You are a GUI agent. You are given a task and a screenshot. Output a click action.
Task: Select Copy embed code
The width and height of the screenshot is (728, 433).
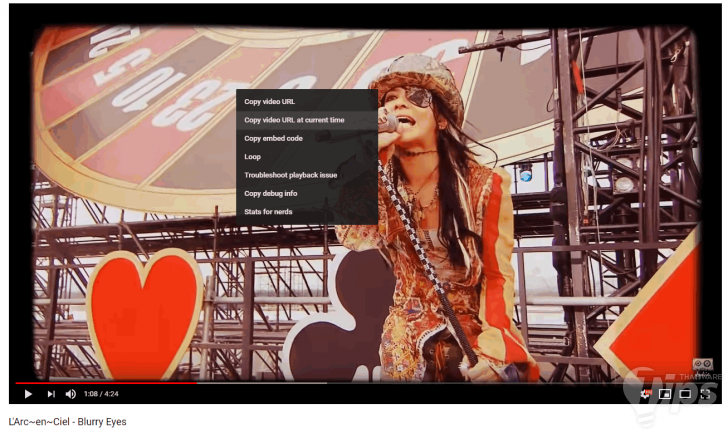[307, 138]
